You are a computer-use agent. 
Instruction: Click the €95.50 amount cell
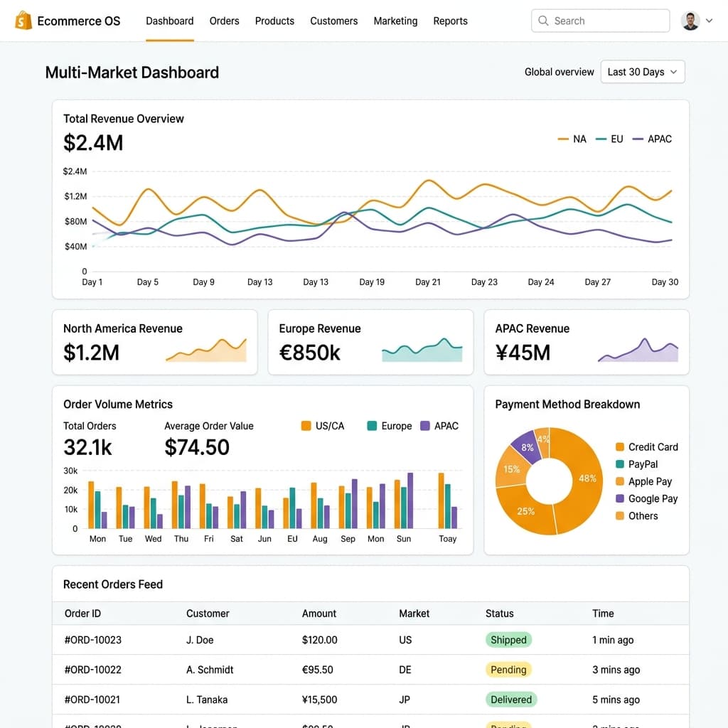click(318, 670)
